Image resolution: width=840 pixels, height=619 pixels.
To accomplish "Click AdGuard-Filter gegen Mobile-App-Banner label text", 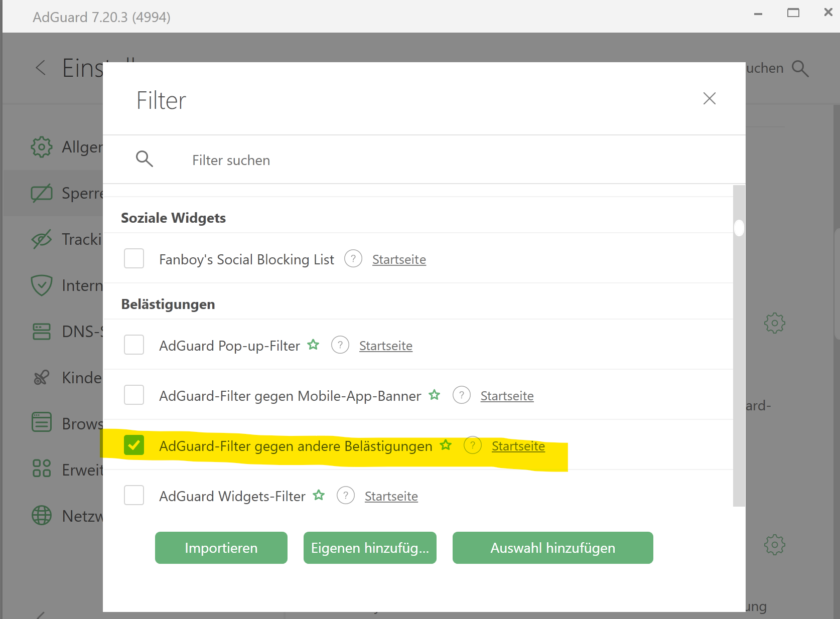I will tap(290, 396).
